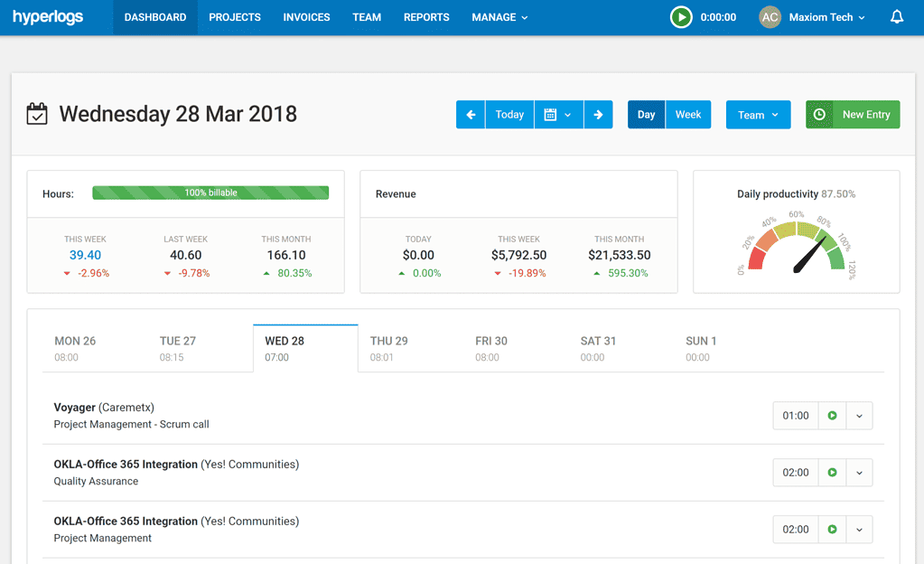Go to next day with right arrow
The image size is (924, 564).
(598, 115)
